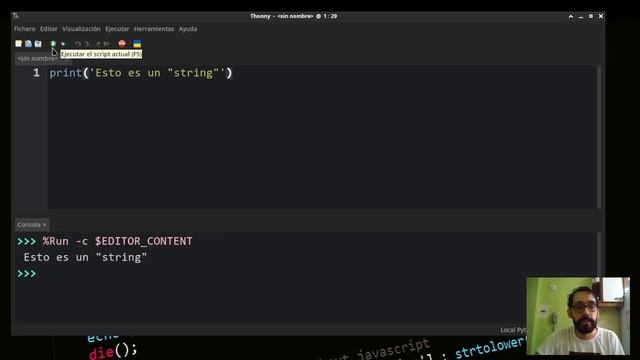Image resolution: width=640 pixels, height=360 pixels.
Task: Open the Ejecutar menu
Action: coord(117,29)
